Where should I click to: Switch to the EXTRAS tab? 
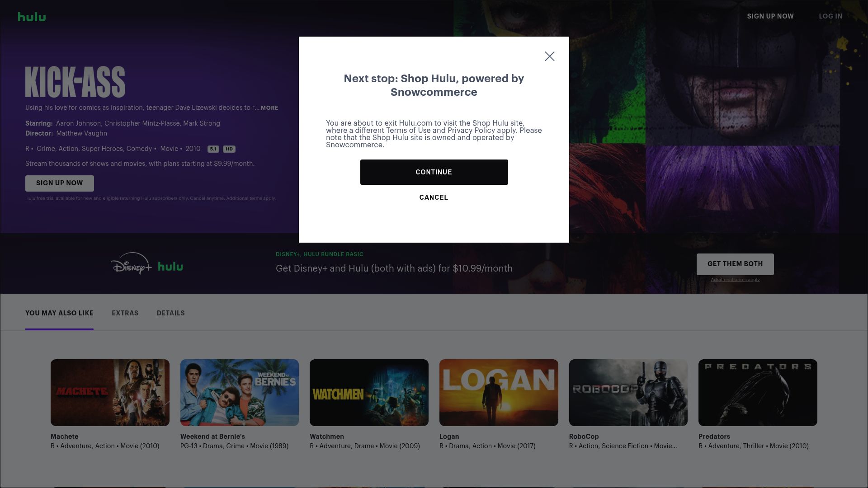pyautogui.click(x=125, y=313)
